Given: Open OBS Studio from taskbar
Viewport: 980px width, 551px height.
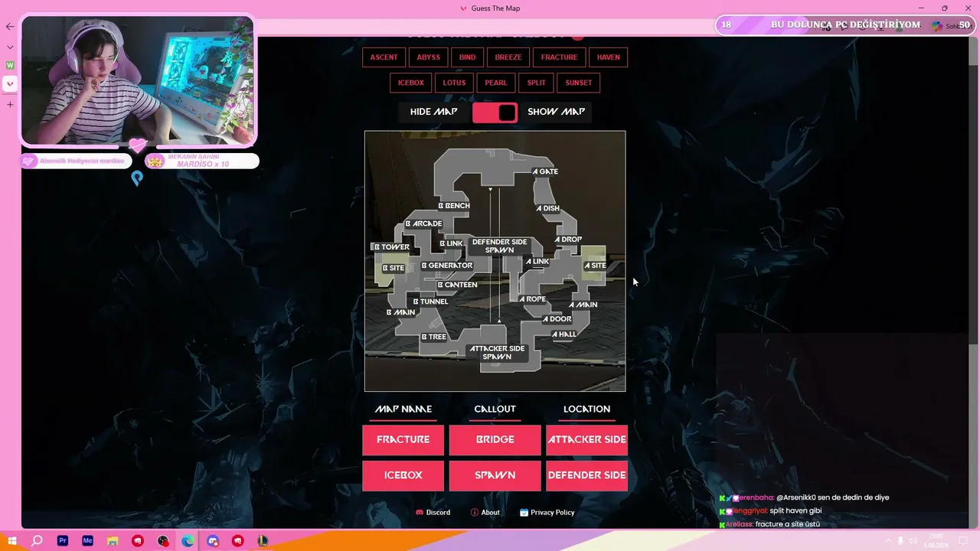Looking at the screenshot, I should (x=163, y=541).
